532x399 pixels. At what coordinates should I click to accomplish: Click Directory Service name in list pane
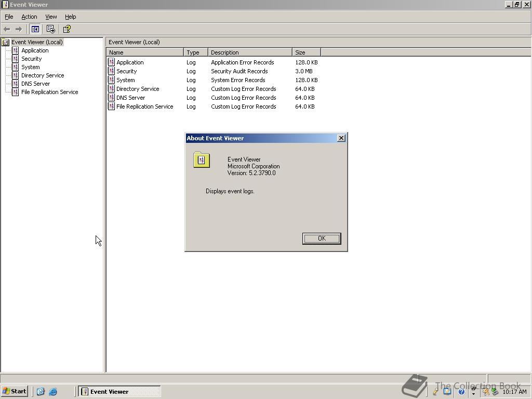[138, 89]
